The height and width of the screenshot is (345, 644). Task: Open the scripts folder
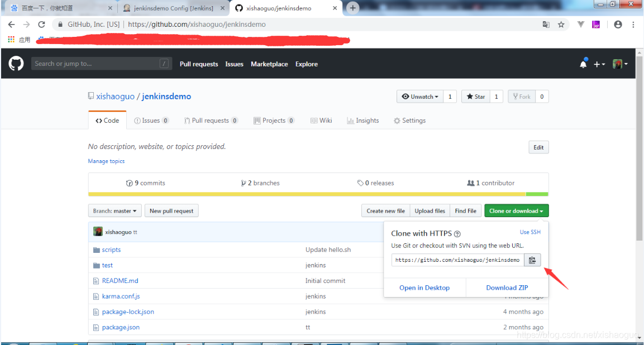click(111, 250)
